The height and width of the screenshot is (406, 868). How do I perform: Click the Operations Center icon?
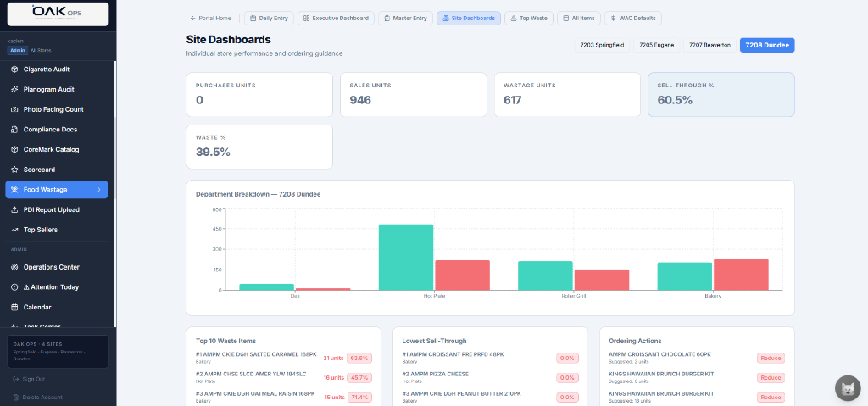15,267
